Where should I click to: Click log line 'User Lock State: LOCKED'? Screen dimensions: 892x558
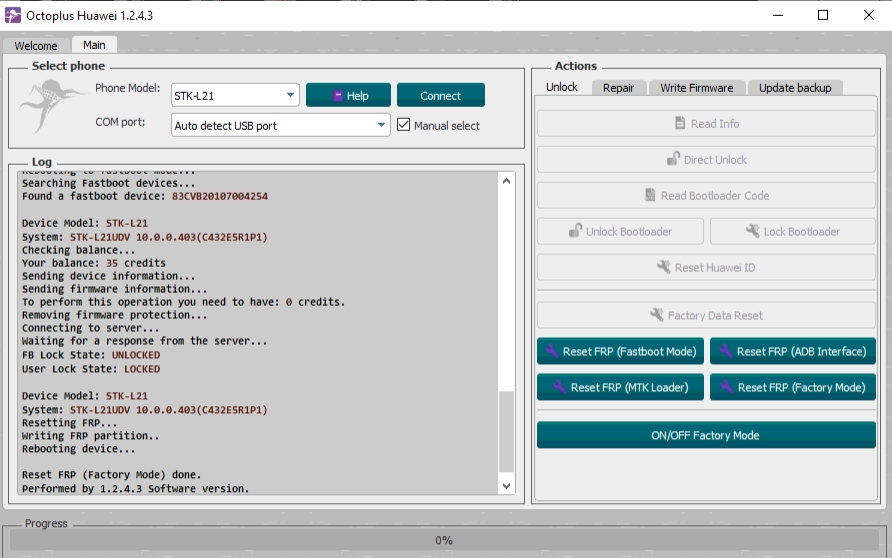91,369
